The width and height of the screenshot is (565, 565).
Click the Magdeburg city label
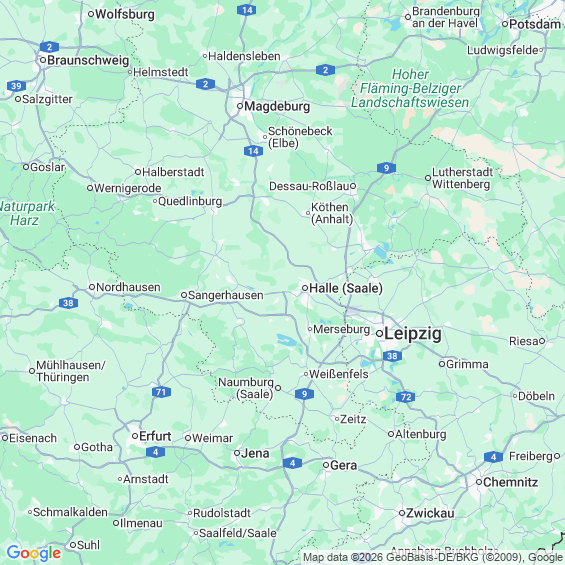(x=277, y=106)
